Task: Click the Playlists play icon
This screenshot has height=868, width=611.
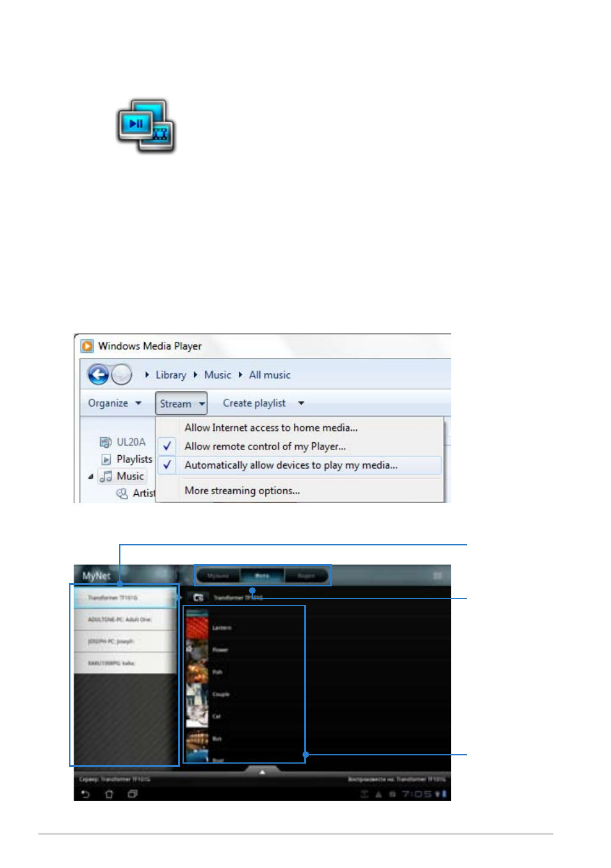Action: 106,460
